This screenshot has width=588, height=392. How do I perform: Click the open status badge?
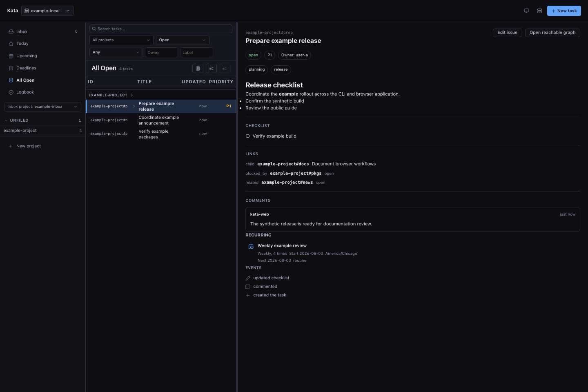click(x=253, y=55)
